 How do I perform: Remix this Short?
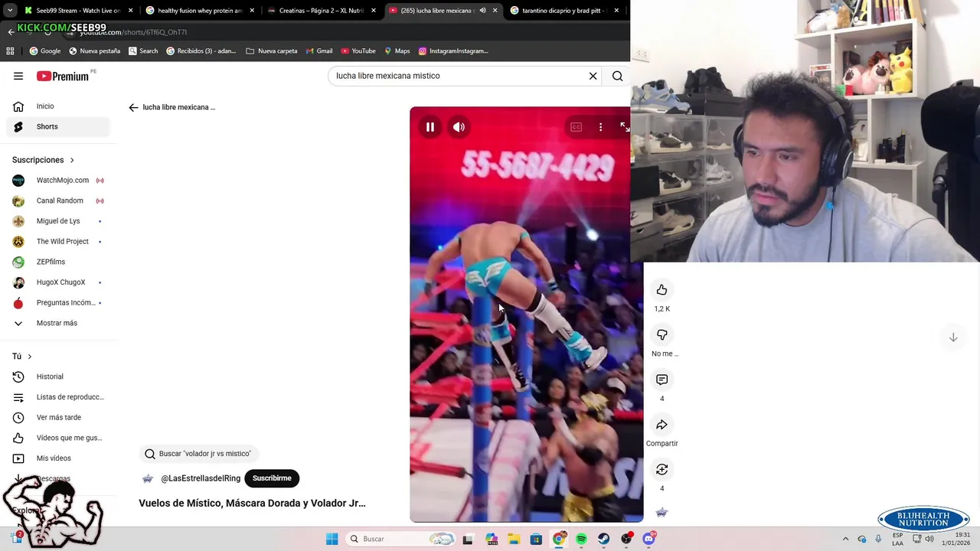point(661,469)
